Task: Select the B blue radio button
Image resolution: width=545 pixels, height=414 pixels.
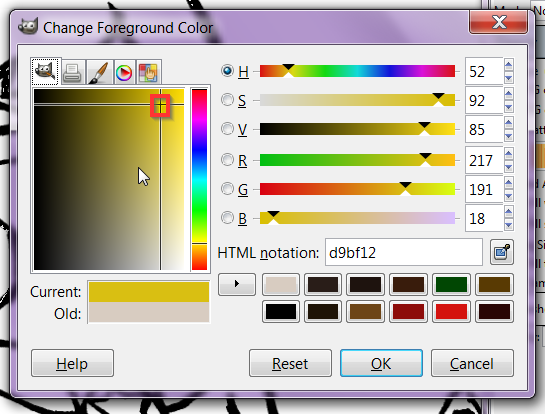Action: (x=227, y=218)
